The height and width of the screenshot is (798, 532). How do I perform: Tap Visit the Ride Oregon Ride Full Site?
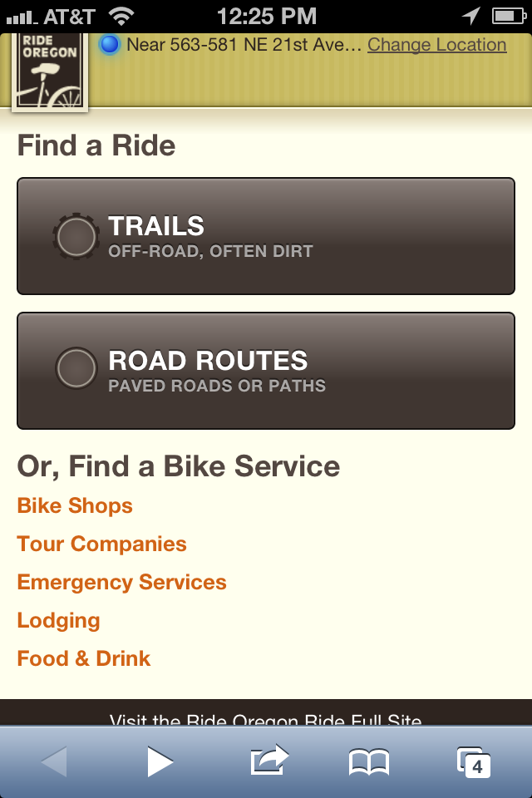pyautogui.click(x=265, y=718)
